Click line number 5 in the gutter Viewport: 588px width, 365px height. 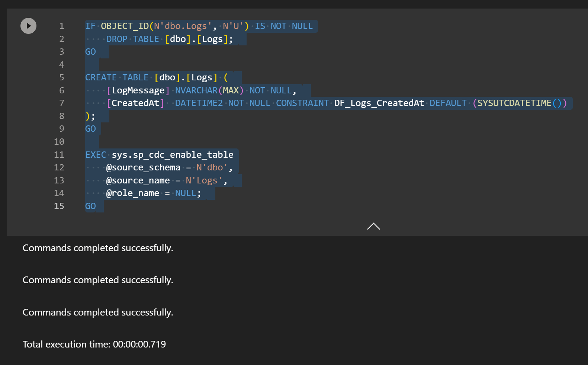click(62, 77)
